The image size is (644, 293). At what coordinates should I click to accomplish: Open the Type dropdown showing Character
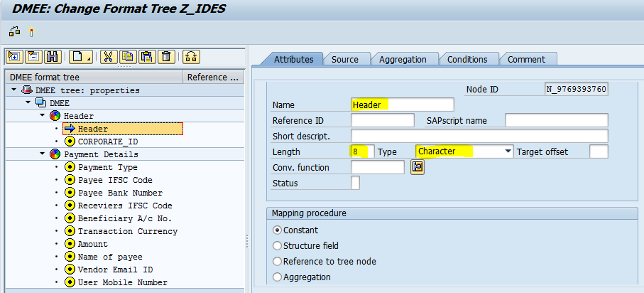(x=508, y=151)
